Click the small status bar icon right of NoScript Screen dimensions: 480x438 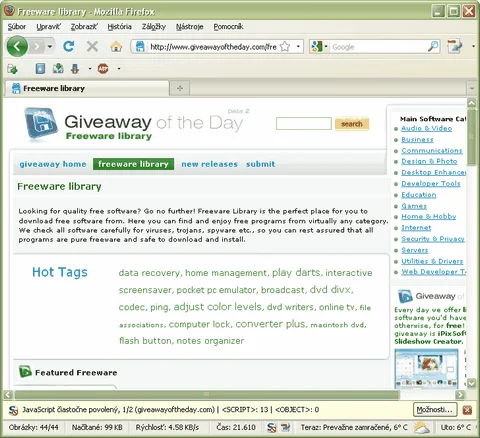click(x=285, y=427)
